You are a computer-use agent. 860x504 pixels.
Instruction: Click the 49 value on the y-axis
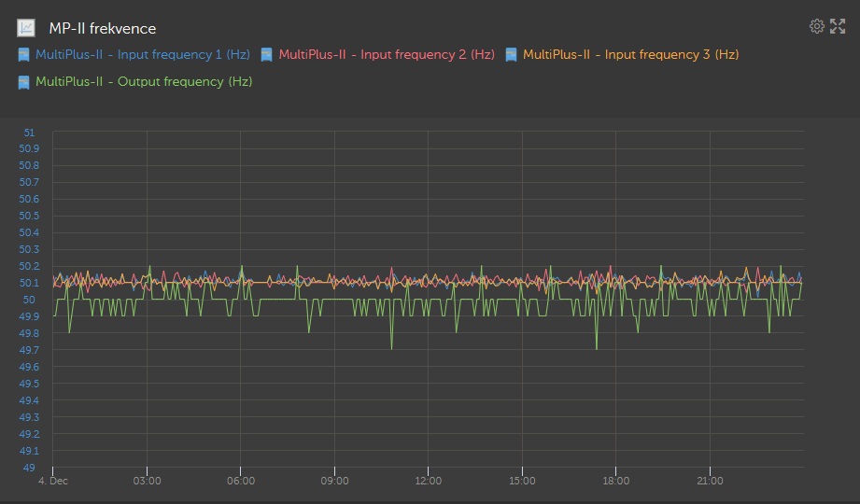tap(29, 468)
